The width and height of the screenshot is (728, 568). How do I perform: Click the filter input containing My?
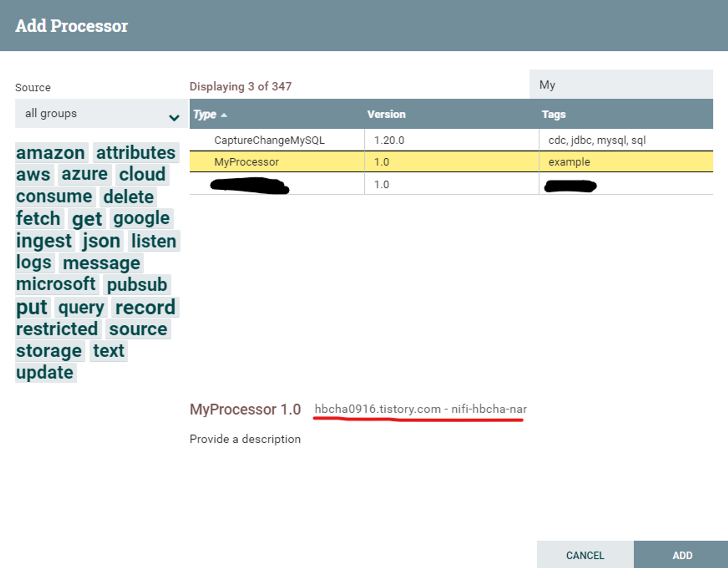click(620, 85)
